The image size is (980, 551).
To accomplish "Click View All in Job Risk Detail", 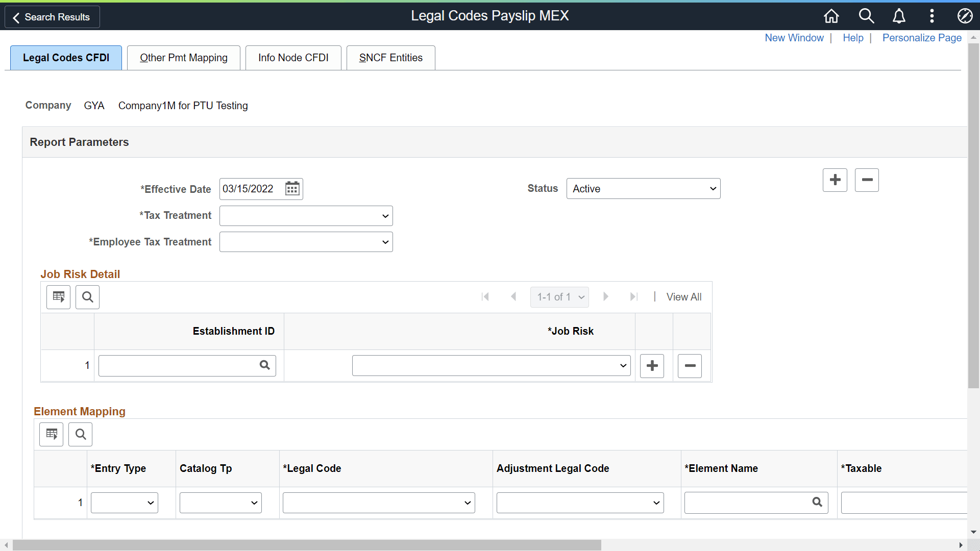I will (684, 296).
